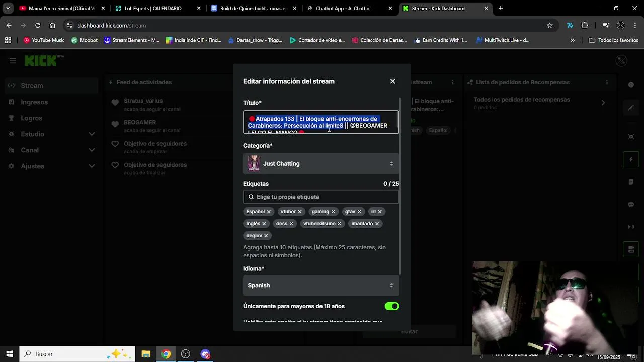The height and width of the screenshot is (362, 644).
Task: Open the profile avatar at top right
Action: pos(621,61)
